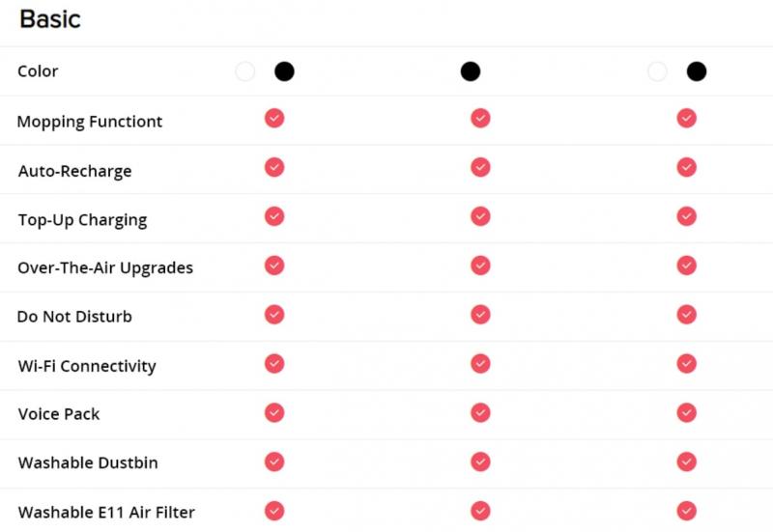
Task: Click the Basic section heading
Action: pyautogui.click(x=50, y=19)
